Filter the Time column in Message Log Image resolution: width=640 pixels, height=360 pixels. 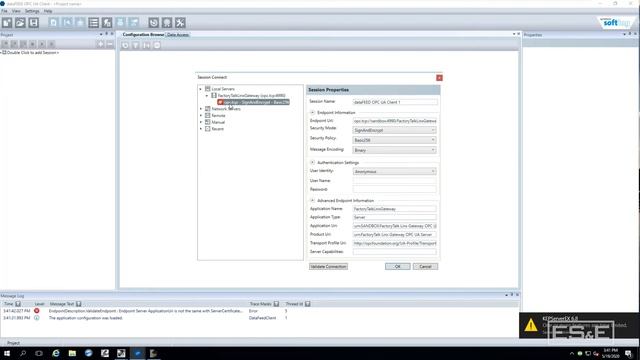pyautogui.click(x=18, y=304)
